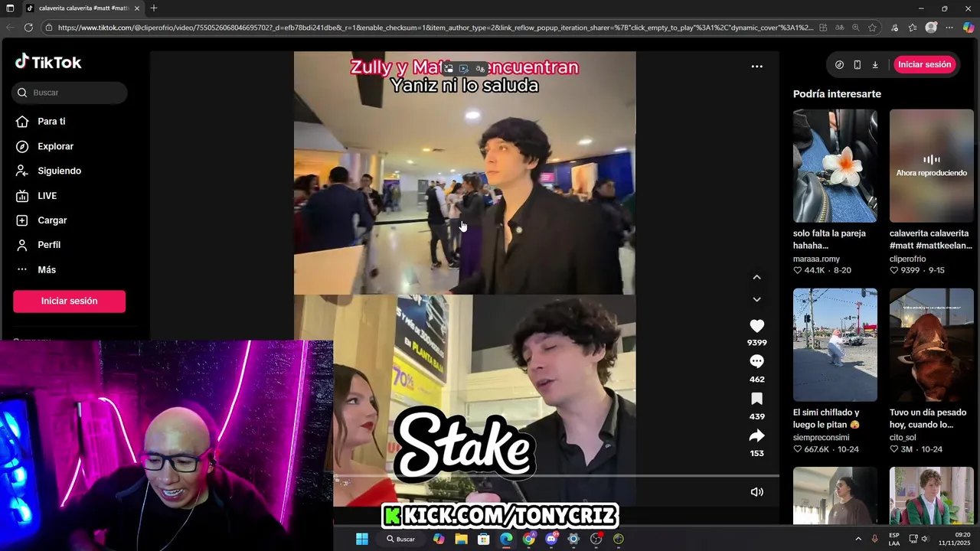
Task: Show hidden system tray icons chevron
Action: pos(857,539)
